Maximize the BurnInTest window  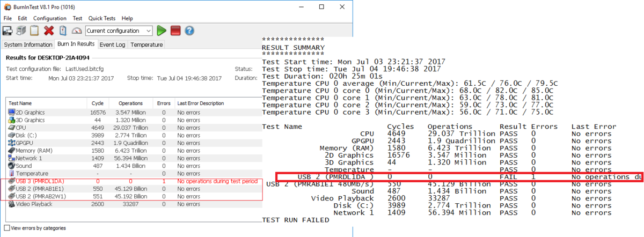point(321,7)
